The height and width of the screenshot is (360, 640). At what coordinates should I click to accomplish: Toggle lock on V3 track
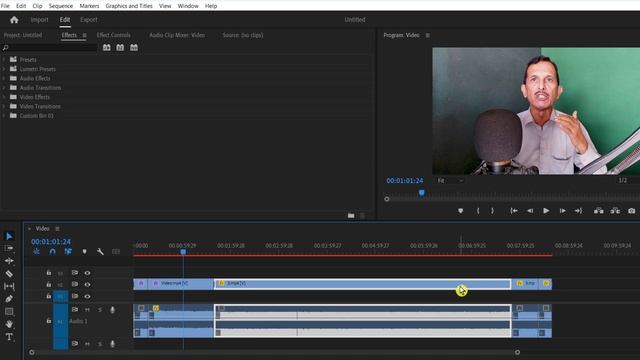click(49, 272)
